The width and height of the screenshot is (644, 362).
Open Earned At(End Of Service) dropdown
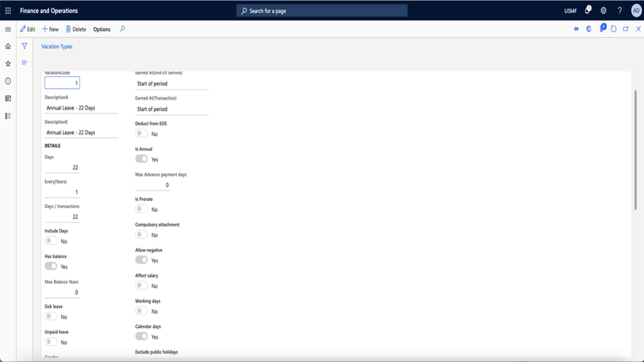click(172, 83)
